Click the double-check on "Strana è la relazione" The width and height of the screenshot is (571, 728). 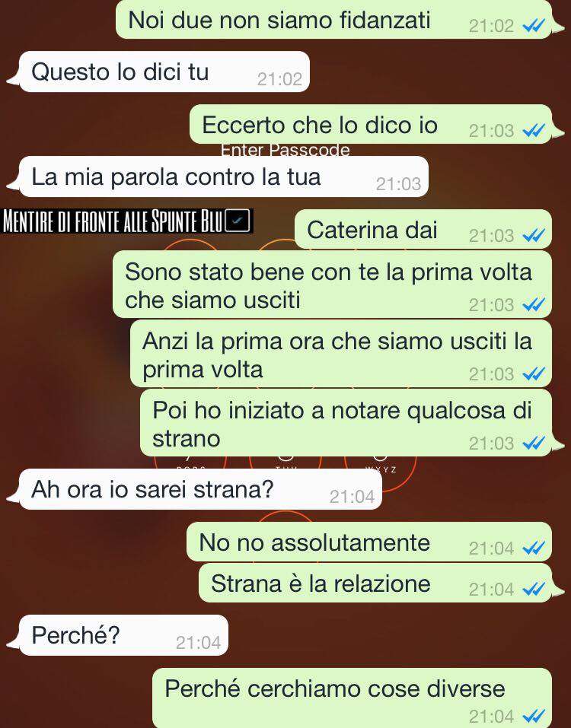(x=534, y=590)
